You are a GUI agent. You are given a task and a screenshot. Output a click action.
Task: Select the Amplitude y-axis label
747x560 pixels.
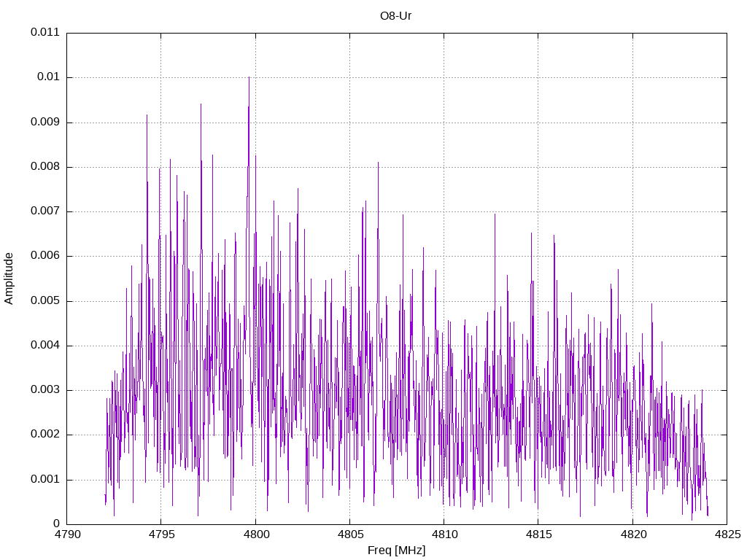pyautogui.click(x=9, y=279)
